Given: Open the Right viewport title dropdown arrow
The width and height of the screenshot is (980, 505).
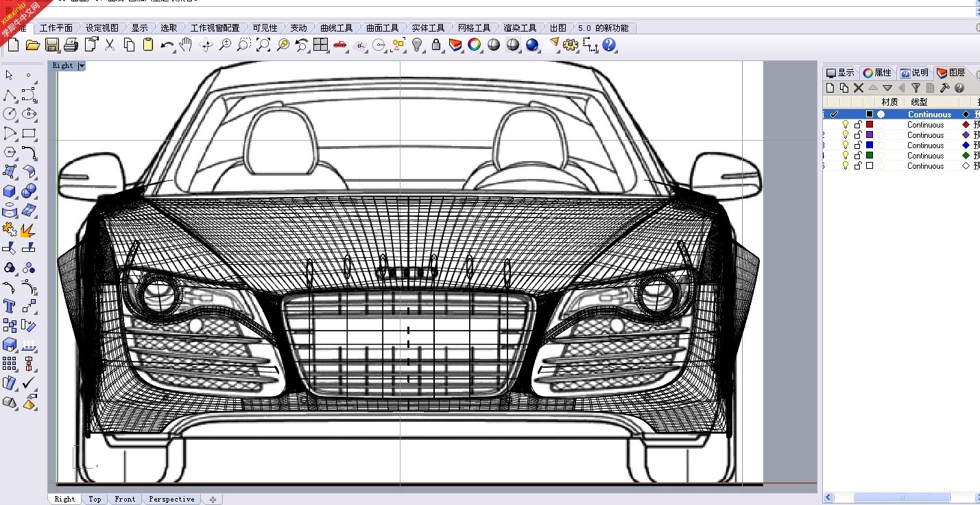Looking at the screenshot, I should 82,66.
